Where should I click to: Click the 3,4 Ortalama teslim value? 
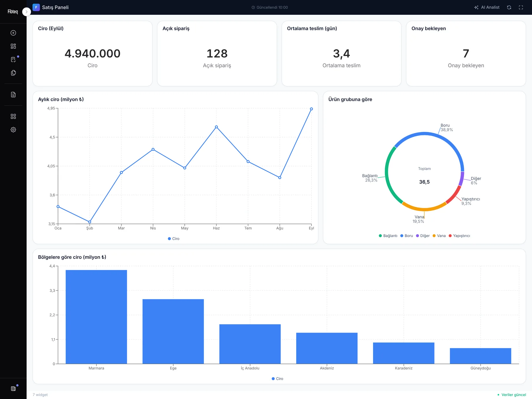coord(341,53)
